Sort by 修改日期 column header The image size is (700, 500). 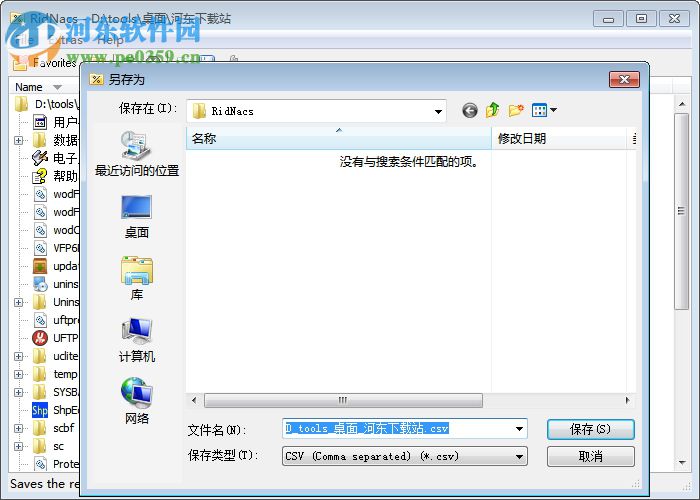(x=559, y=138)
